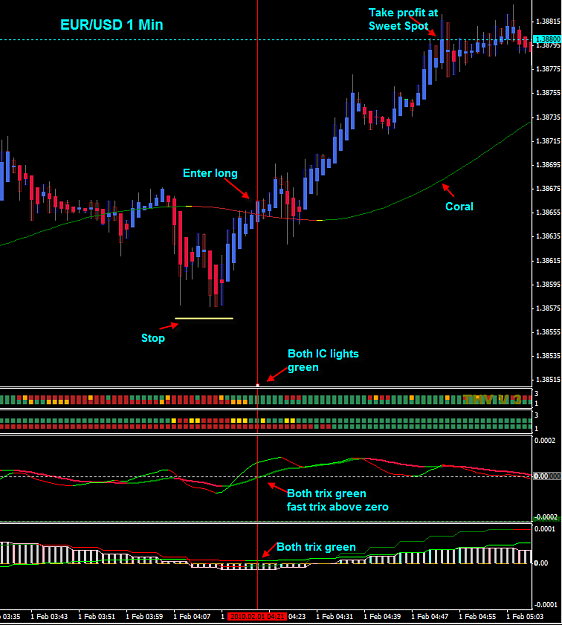
Task: Select the 1.38735 price level label
Action: (548, 117)
